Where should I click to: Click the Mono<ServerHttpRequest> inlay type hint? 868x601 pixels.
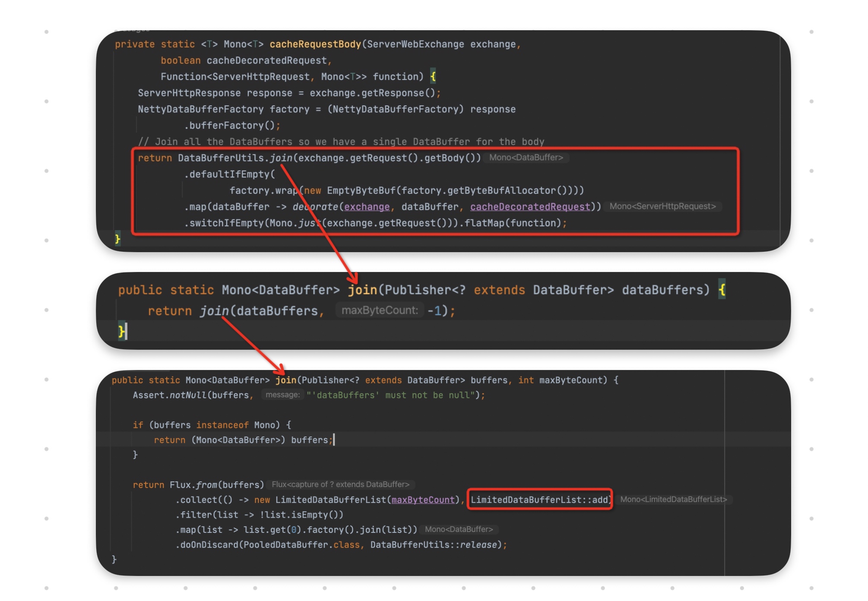tap(662, 206)
